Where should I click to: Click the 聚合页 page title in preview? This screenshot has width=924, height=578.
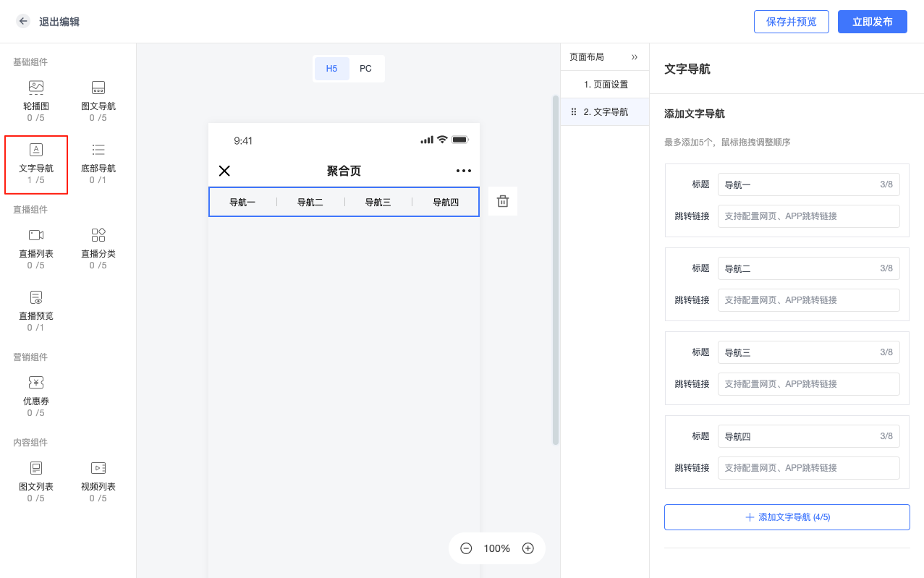(x=344, y=171)
